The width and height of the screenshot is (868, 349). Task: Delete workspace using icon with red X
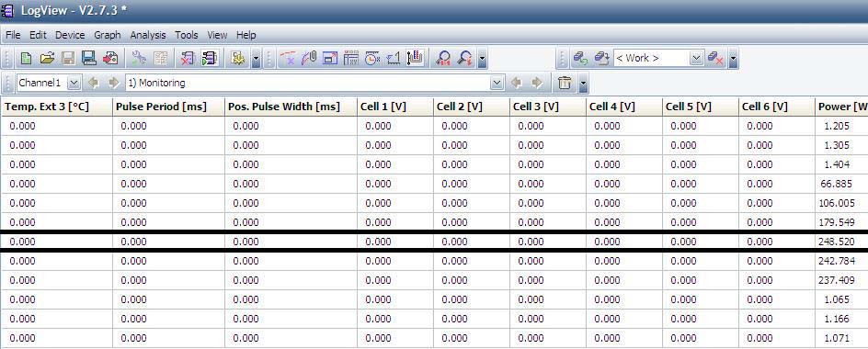pos(715,58)
